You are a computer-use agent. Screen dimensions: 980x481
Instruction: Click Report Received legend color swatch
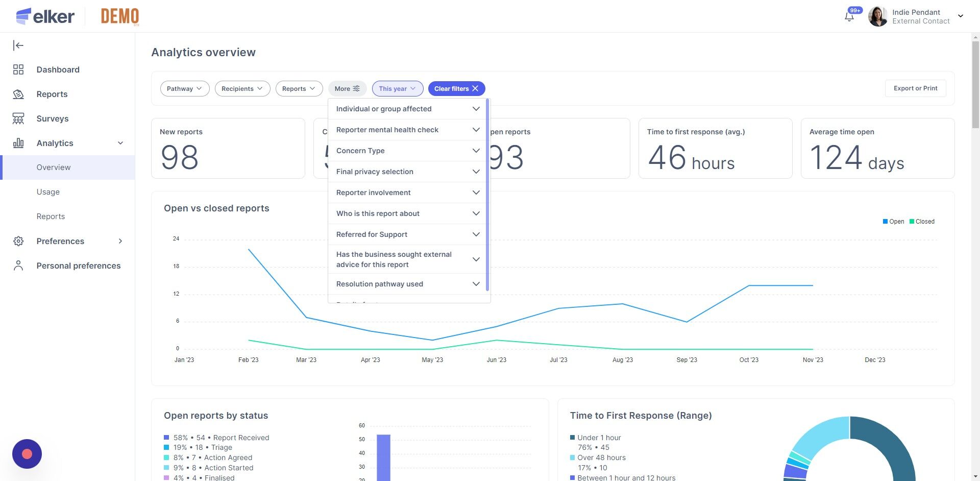[166, 438]
